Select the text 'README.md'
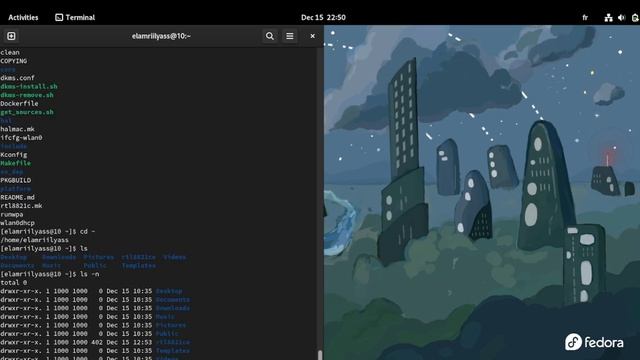Viewport: 640px width, 360px height. (x=17, y=198)
